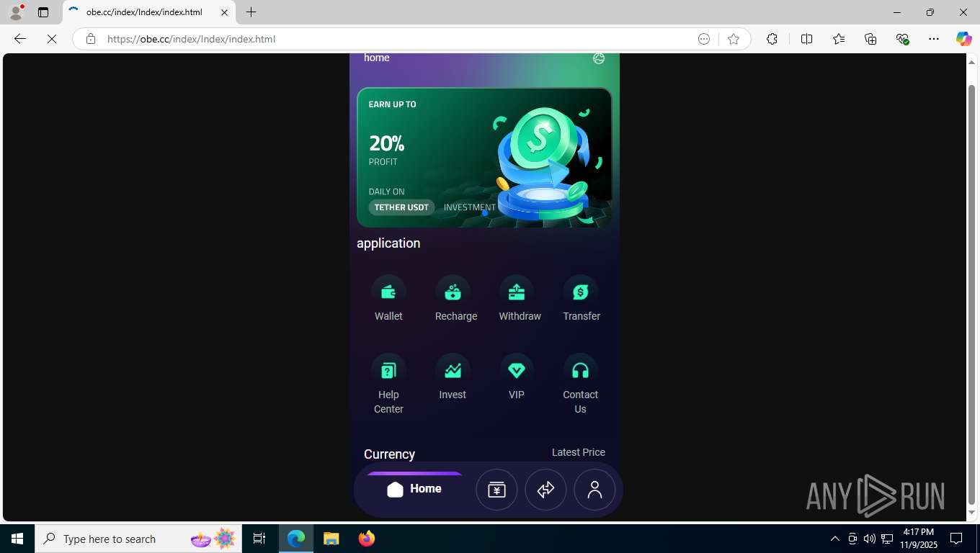This screenshot has width=980, height=553.
Task: Click the 'home' page title text
Action: click(x=376, y=58)
